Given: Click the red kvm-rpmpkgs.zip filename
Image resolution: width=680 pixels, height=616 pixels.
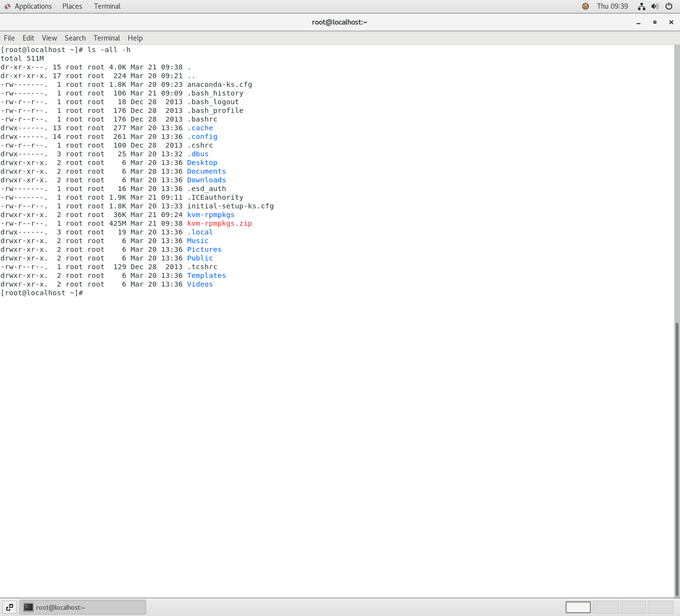Looking at the screenshot, I should tap(219, 223).
